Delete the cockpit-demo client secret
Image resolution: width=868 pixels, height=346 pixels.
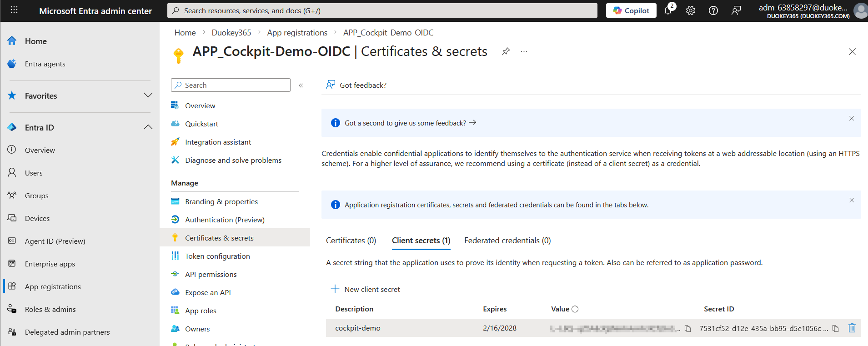852,328
